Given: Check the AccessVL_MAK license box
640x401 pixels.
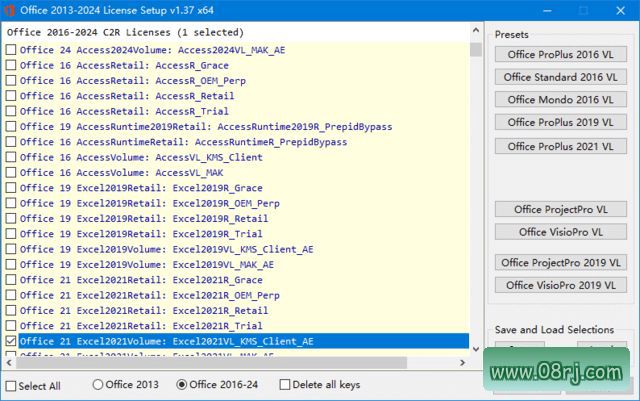Looking at the screenshot, I should pyautogui.click(x=11, y=172).
